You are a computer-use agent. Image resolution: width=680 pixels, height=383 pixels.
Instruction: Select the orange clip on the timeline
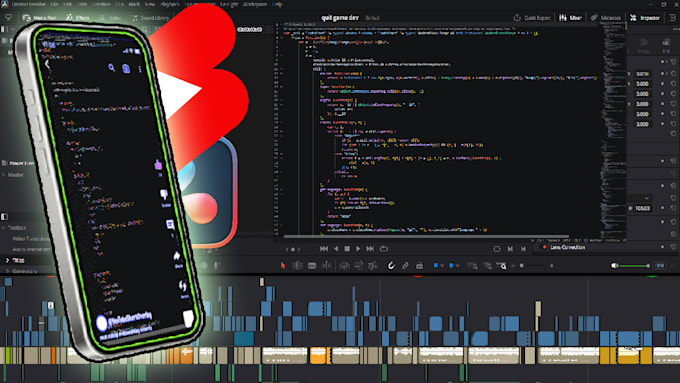pyautogui.click(x=318, y=355)
